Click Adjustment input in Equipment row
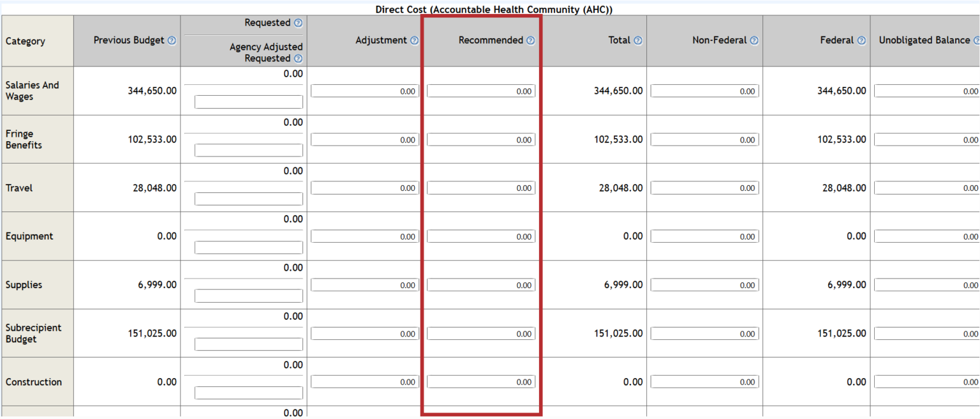The width and height of the screenshot is (980, 419). tap(365, 236)
